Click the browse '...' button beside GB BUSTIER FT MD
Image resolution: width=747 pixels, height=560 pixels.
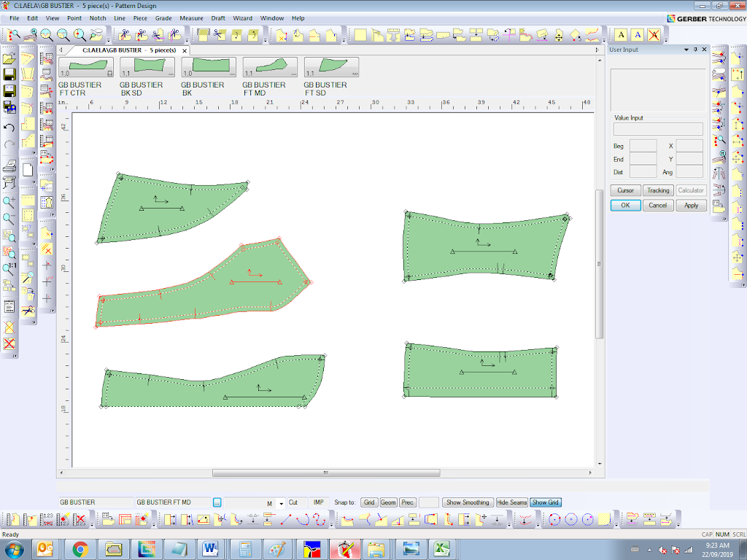pyautogui.click(x=217, y=502)
